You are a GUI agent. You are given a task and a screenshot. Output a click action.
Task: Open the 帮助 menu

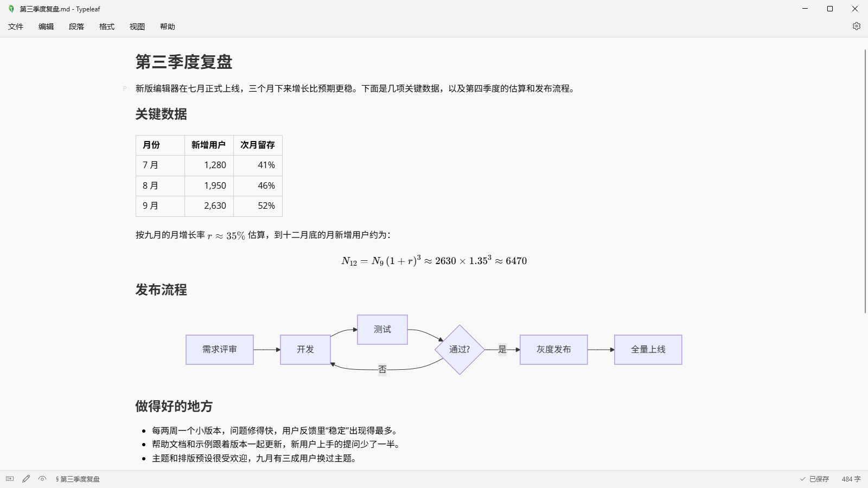coord(168,27)
